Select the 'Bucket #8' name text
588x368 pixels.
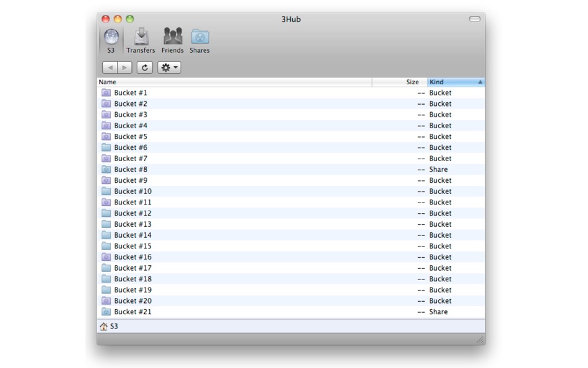(131, 169)
